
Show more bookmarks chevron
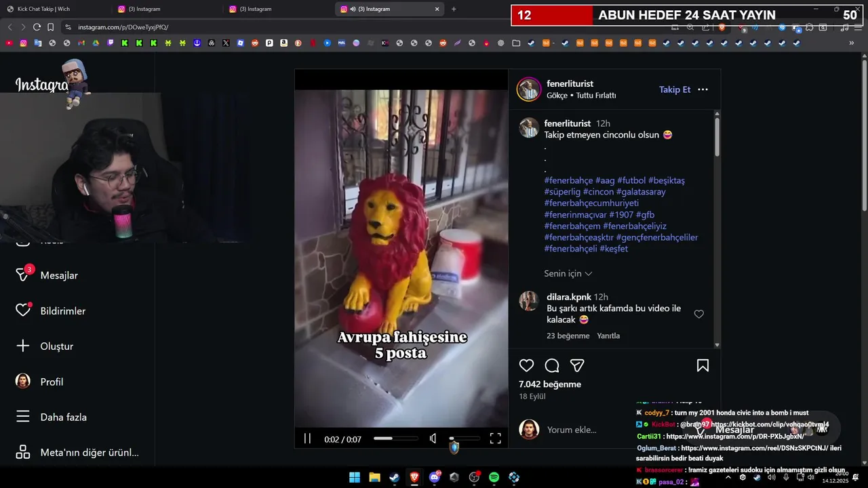coord(852,43)
